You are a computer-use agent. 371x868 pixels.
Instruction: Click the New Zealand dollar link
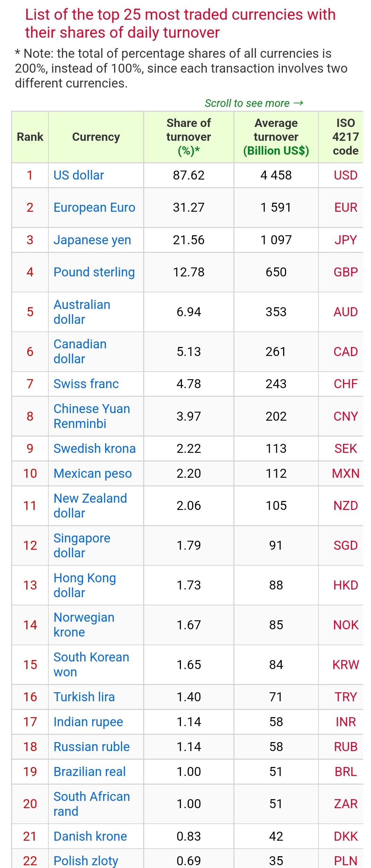coord(90,505)
